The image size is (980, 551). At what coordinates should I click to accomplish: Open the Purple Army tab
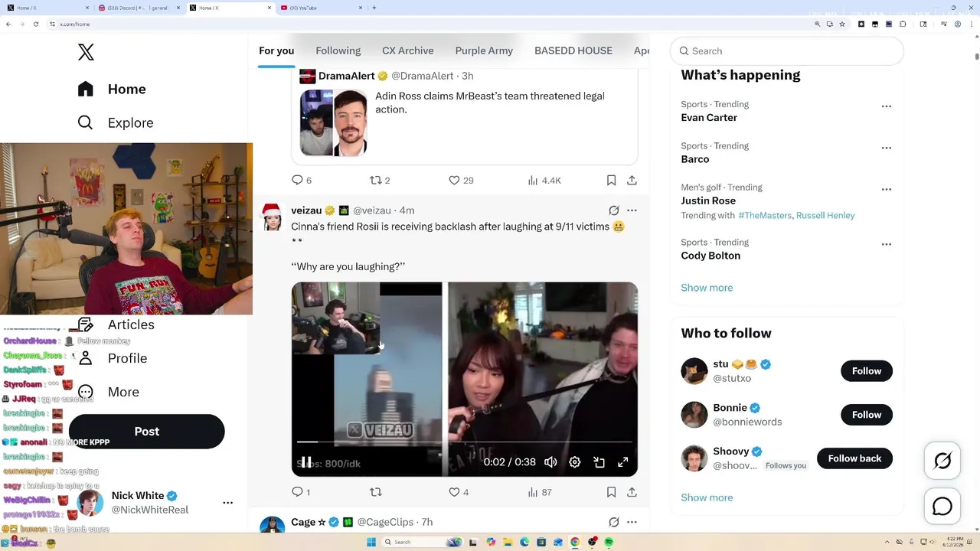pos(484,51)
